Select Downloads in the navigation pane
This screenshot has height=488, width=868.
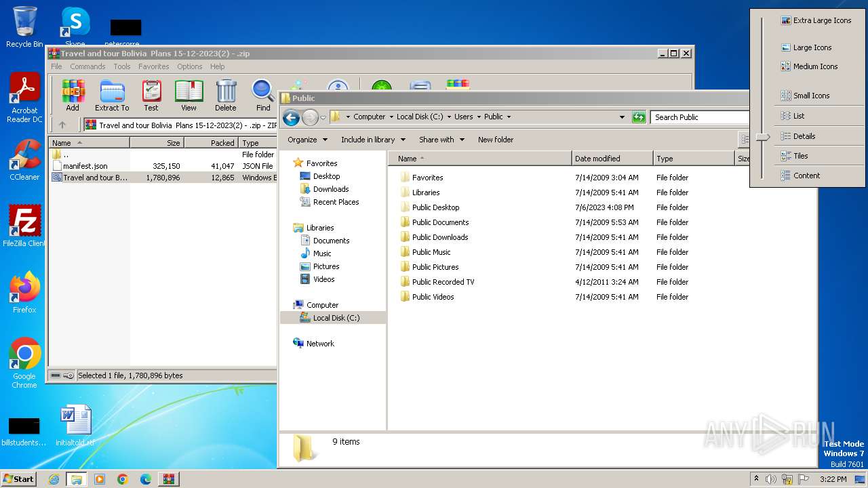330,189
